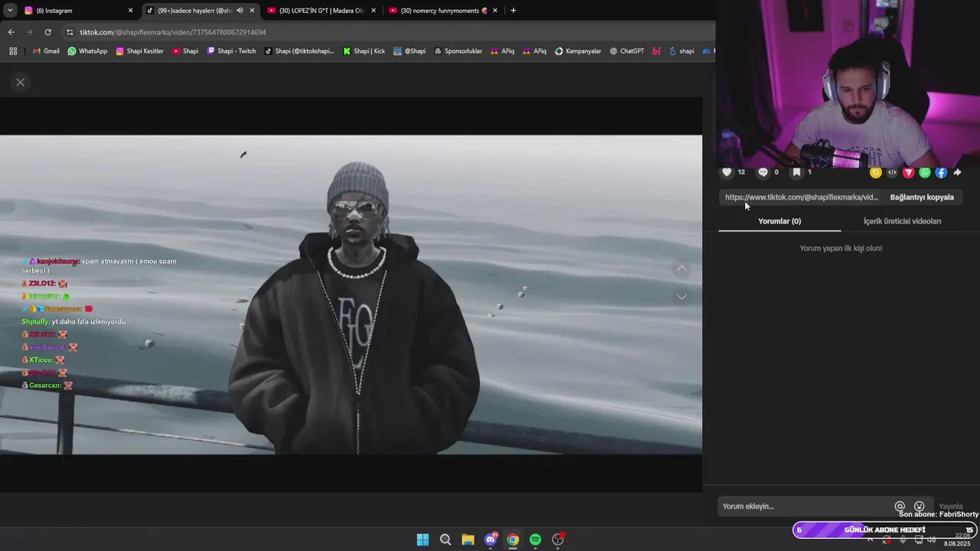Repost the video using yellow repost icon
The height and width of the screenshot is (551, 980).
click(x=876, y=172)
